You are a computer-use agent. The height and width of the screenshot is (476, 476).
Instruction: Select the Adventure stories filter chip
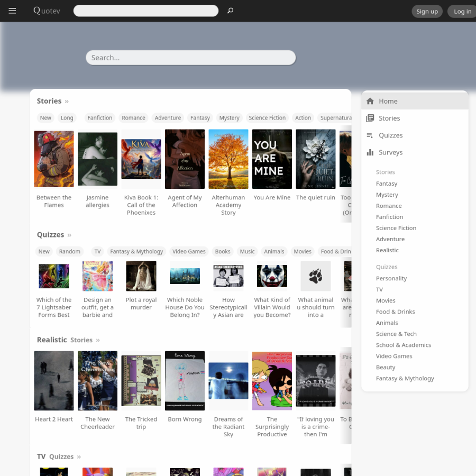(168, 118)
